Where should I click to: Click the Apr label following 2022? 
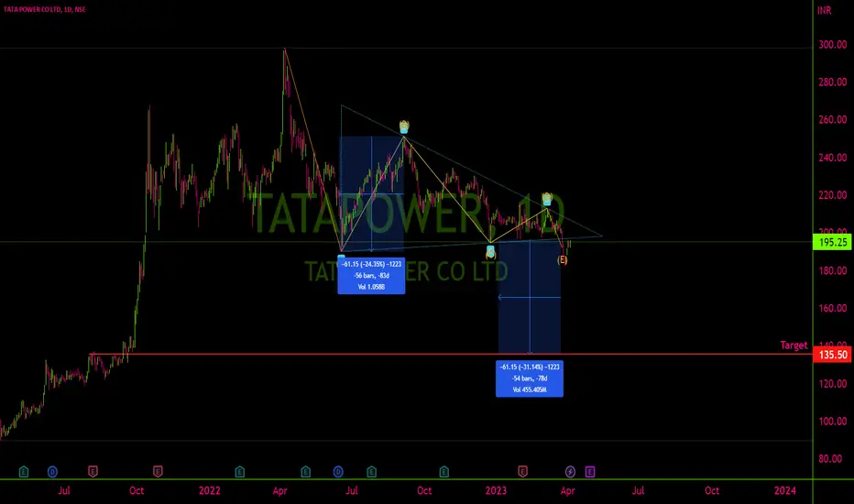click(x=279, y=490)
